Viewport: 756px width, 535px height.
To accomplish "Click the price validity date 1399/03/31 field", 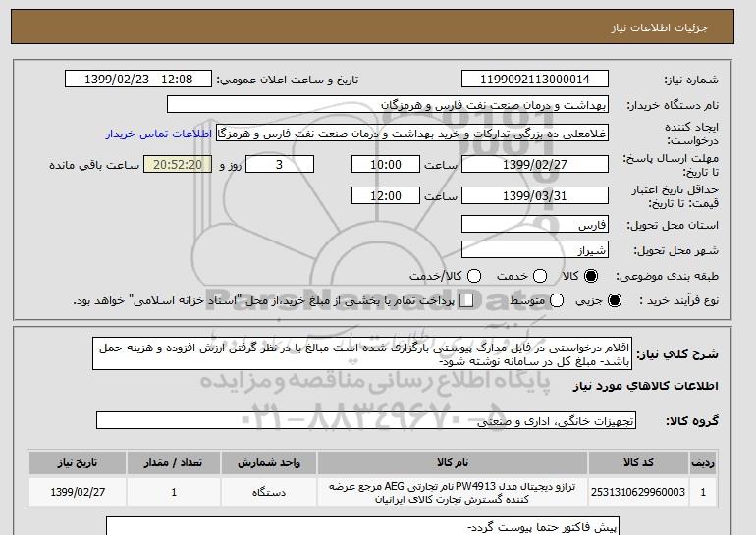I will 535,195.
